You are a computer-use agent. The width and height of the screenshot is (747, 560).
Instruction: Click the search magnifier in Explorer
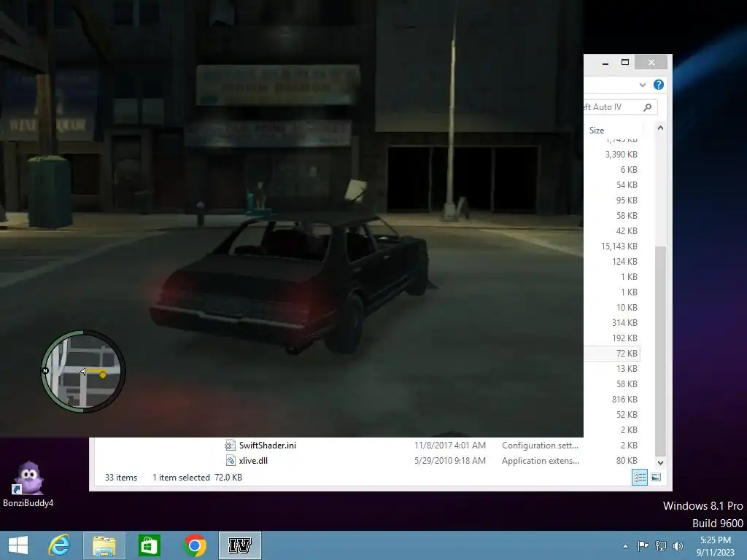647,107
